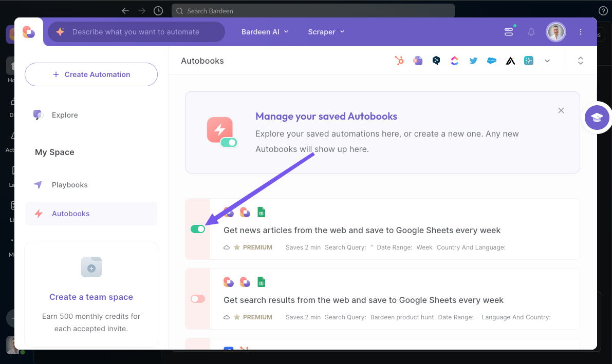Click the help question mark icon

(603, 11)
